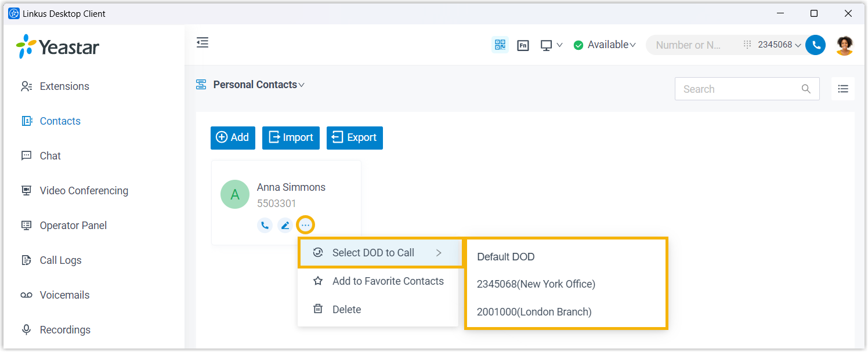
Task: Minimize the Linkus Desktop Client window
Action: tap(780, 13)
